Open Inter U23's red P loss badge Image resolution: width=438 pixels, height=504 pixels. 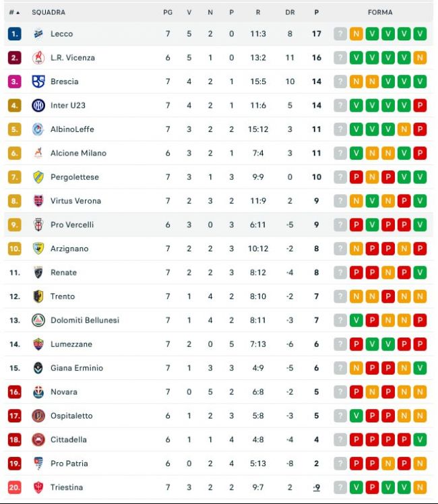point(420,105)
